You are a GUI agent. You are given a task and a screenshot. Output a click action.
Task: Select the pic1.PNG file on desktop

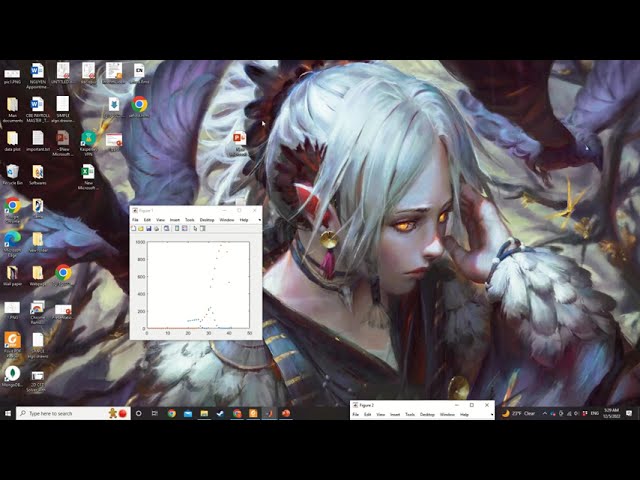(12, 77)
